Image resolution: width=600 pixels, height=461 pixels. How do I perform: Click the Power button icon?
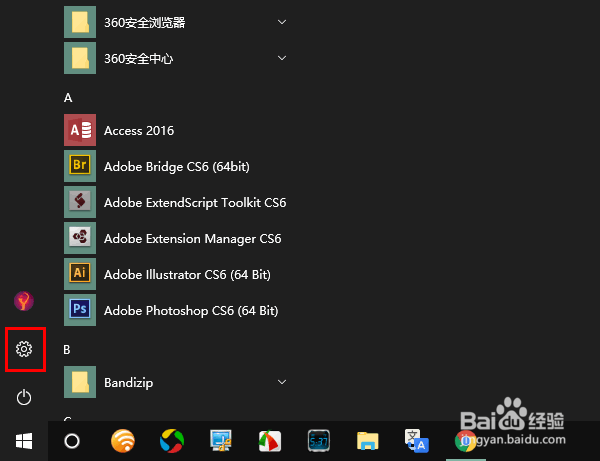tap(24, 397)
